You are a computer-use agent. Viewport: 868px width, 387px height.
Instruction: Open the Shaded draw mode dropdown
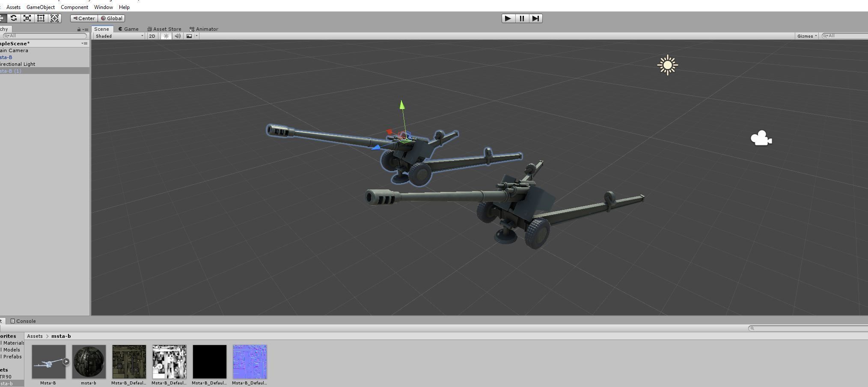118,36
